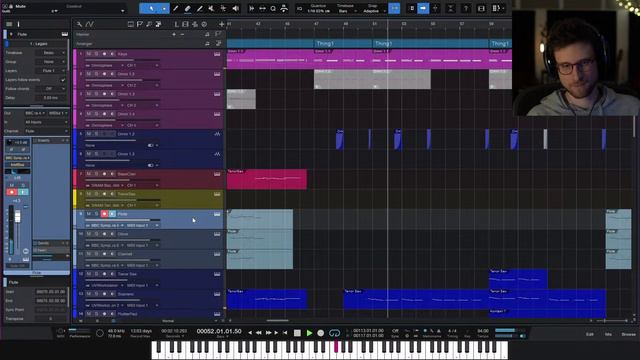This screenshot has height=360, width=640.
Task: Click the Add Tracks plus icon
Action: click(x=222, y=24)
